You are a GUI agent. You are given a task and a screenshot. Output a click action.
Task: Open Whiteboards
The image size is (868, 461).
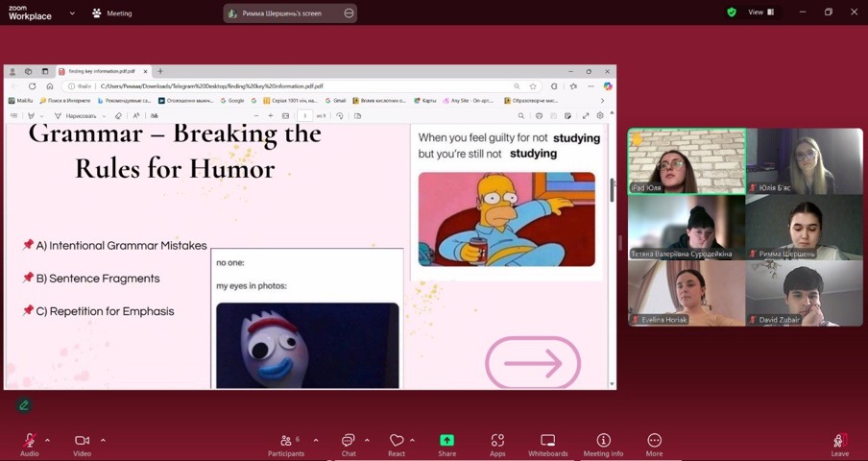point(547,445)
